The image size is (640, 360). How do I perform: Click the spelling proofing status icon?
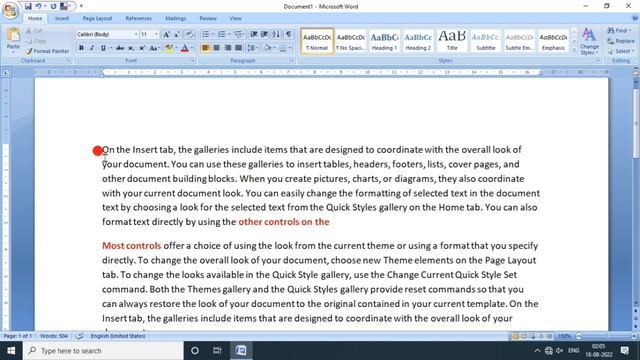point(79,336)
